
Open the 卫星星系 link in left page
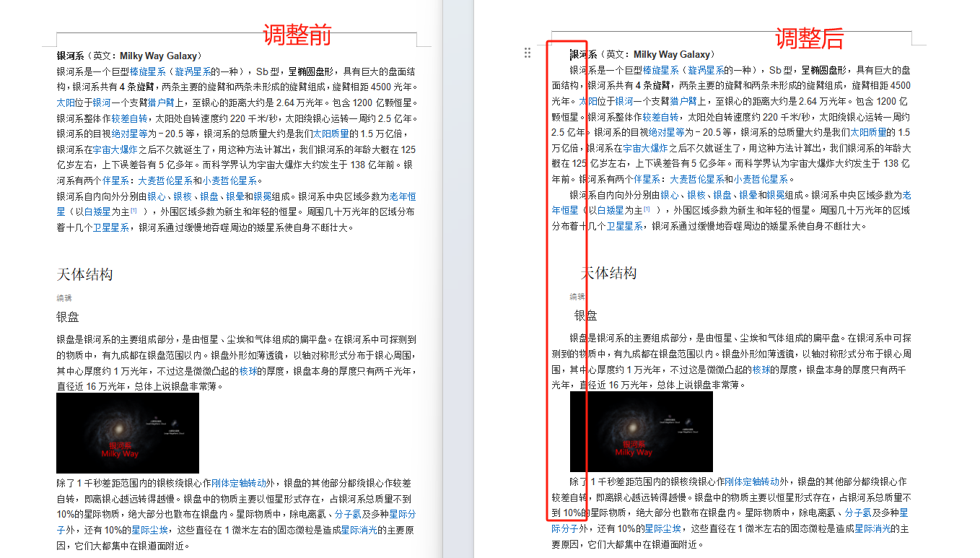(x=110, y=227)
